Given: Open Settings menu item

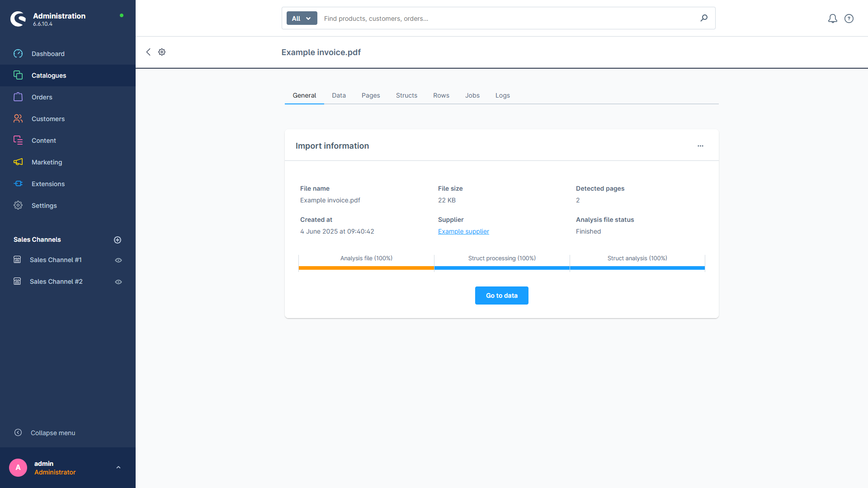Looking at the screenshot, I should [x=68, y=206].
